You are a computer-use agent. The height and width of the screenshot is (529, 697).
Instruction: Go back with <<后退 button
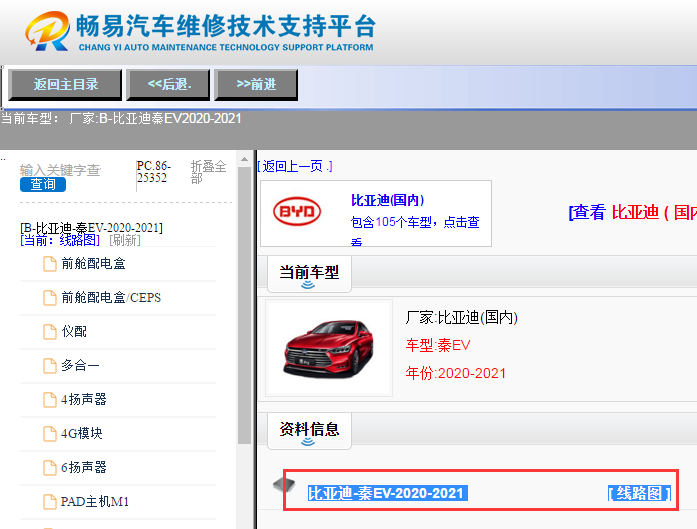click(x=168, y=84)
